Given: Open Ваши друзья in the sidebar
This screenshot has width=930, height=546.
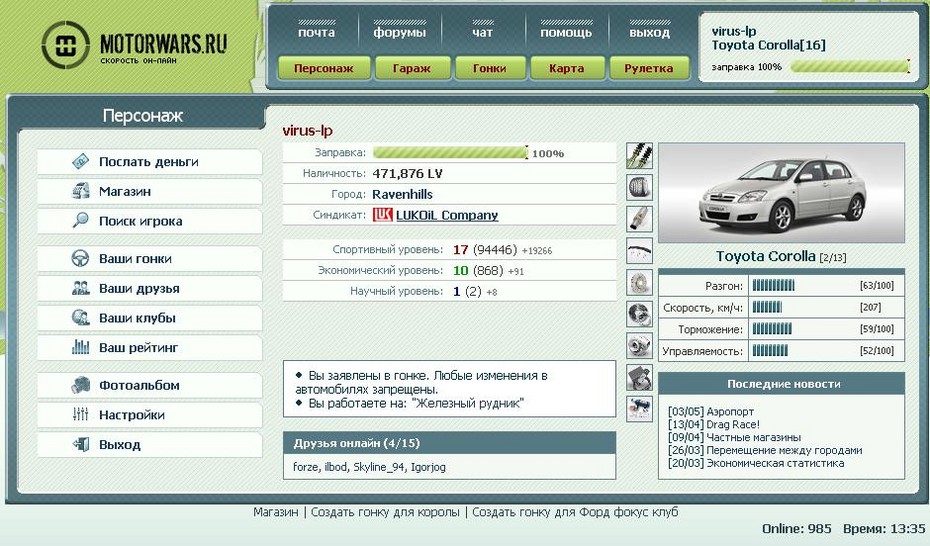Looking at the screenshot, I should pyautogui.click(x=149, y=288).
